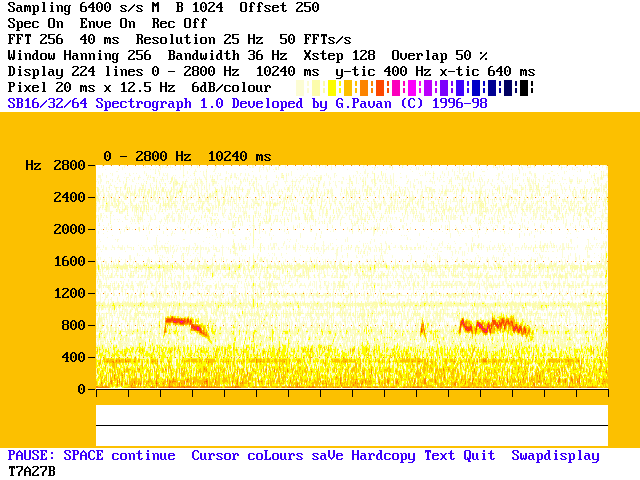The height and width of the screenshot is (480, 640).
Task: Click the short narrow pulse in the spectrogram
Action: 423,330
